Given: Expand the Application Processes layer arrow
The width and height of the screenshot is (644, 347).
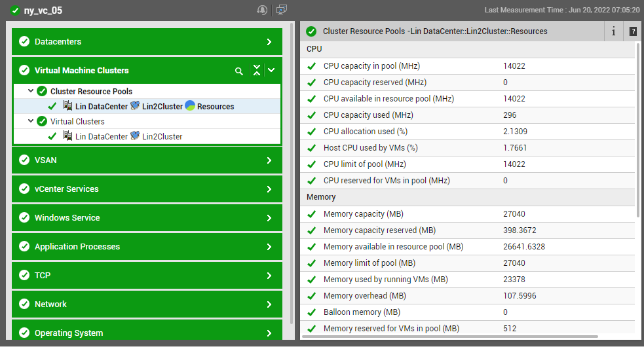Looking at the screenshot, I should coord(269,247).
